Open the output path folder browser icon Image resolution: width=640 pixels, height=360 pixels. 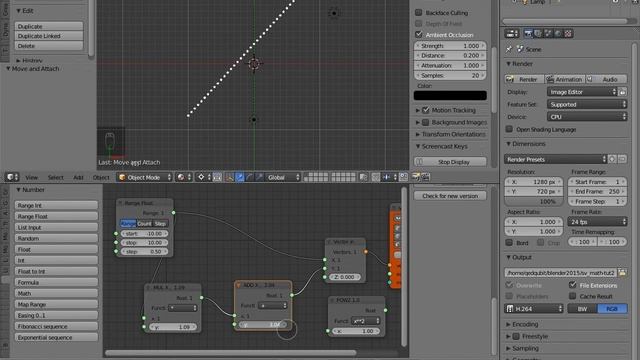[x=622, y=272]
